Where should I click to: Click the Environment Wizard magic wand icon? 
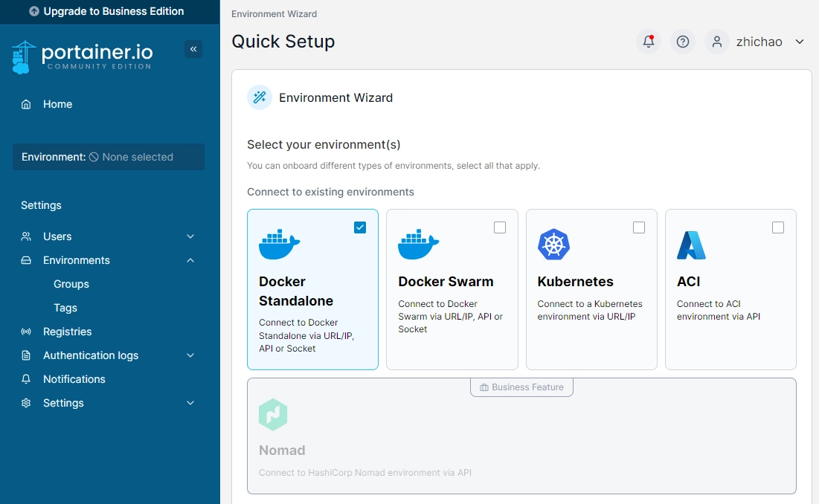260,97
